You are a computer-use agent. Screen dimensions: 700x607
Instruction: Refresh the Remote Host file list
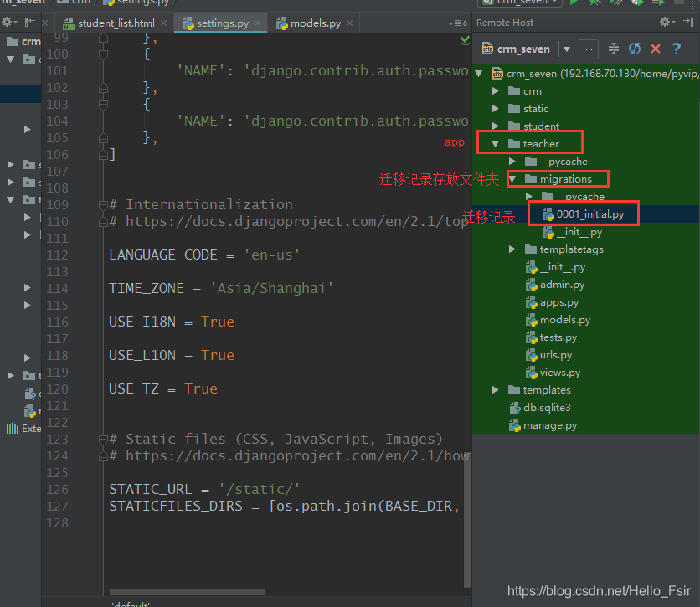tap(635, 49)
